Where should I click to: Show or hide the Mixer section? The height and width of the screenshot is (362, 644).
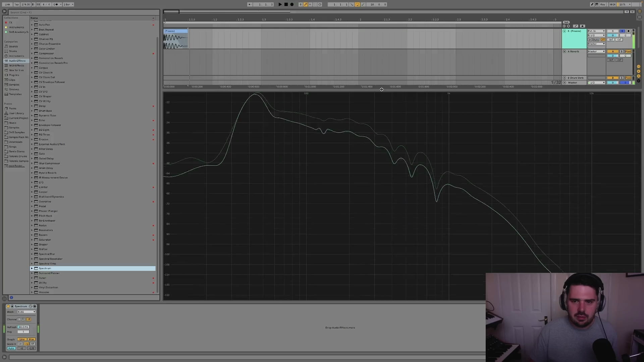639,76
